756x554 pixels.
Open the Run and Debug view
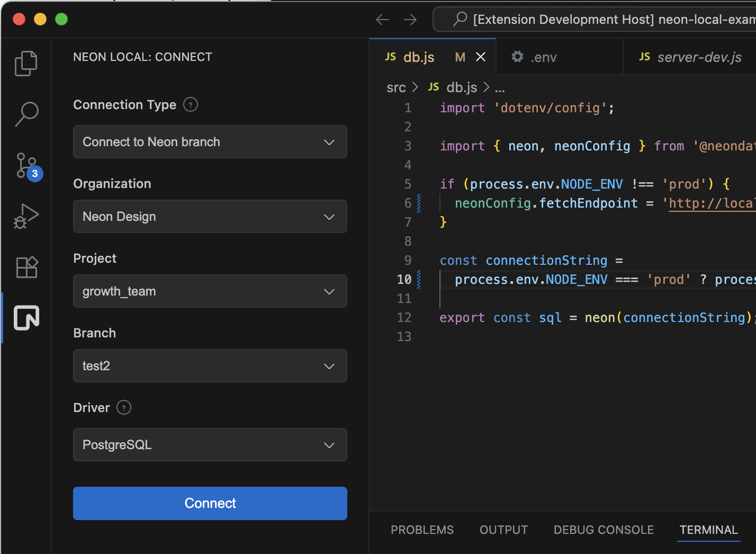(x=26, y=216)
